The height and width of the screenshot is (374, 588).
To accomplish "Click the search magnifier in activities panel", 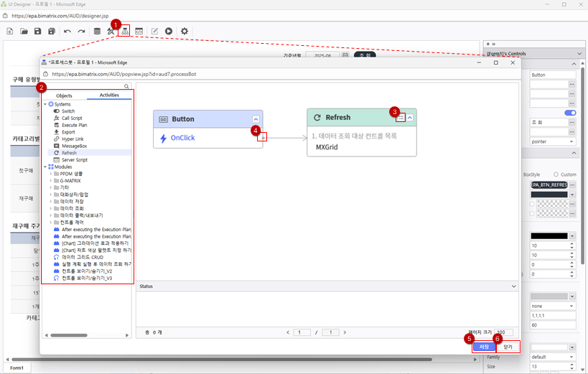I will click(127, 86).
